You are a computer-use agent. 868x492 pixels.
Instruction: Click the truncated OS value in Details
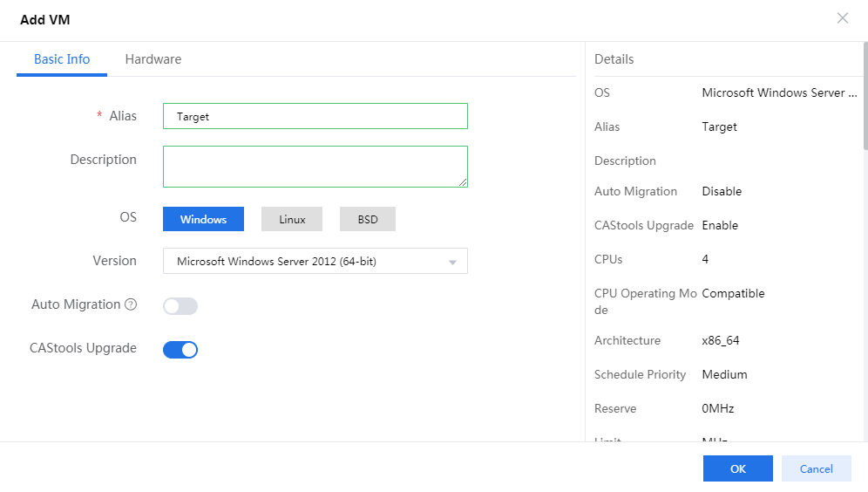point(779,92)
